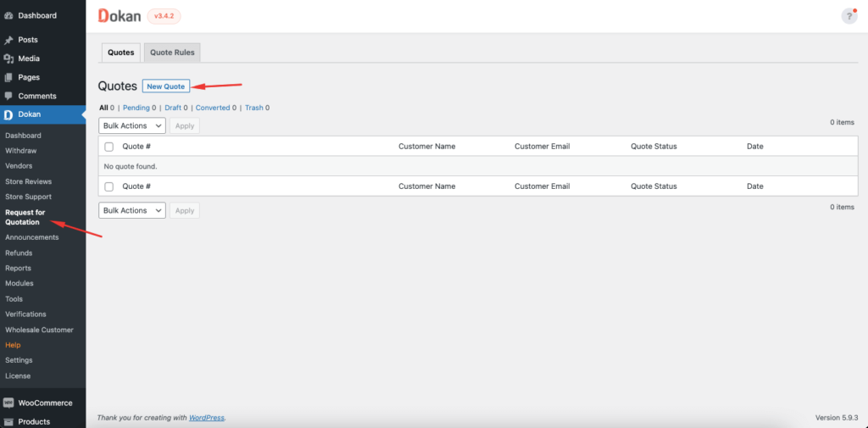The height and width of the screenshot is (428, 868).
Task: Open the Store Reviews submenu item
Action: click(28, 181)
